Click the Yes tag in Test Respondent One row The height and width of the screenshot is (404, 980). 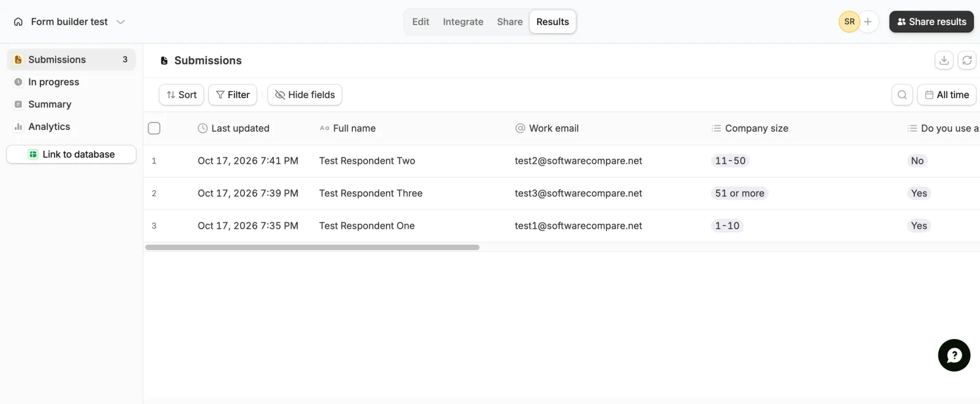point(919,226)
